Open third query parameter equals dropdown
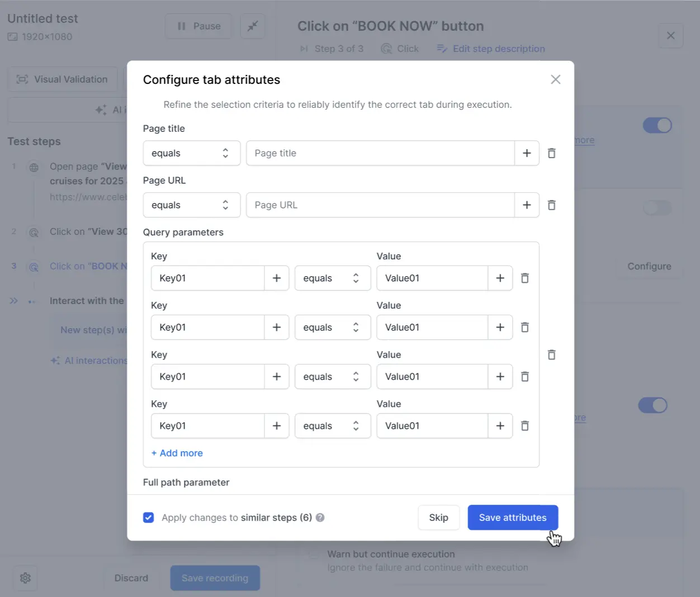 [x=333, y=377]
